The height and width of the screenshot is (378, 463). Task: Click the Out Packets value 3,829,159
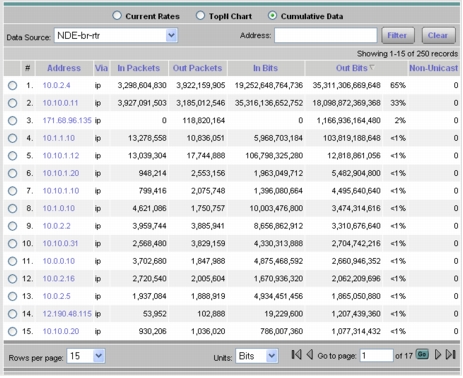[x=208, y=244]
